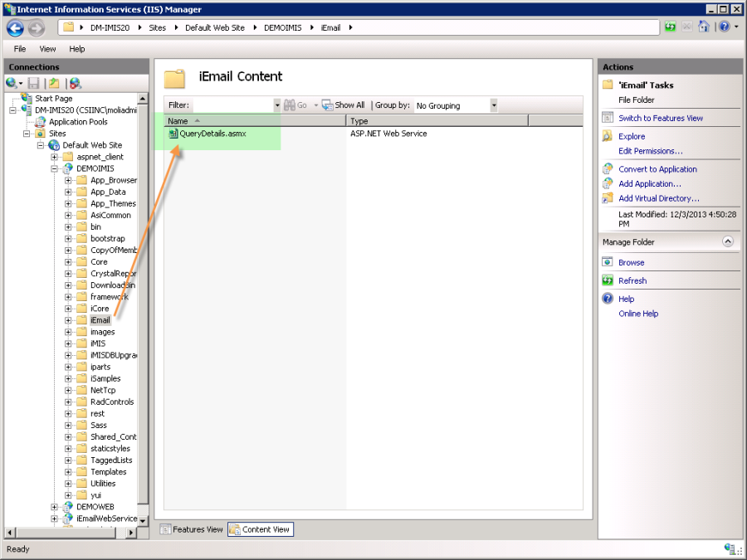Image resolution: width=747 pixels, height=560 pixels.
Task: Open the View menu
Action: (x=47, y=49)
